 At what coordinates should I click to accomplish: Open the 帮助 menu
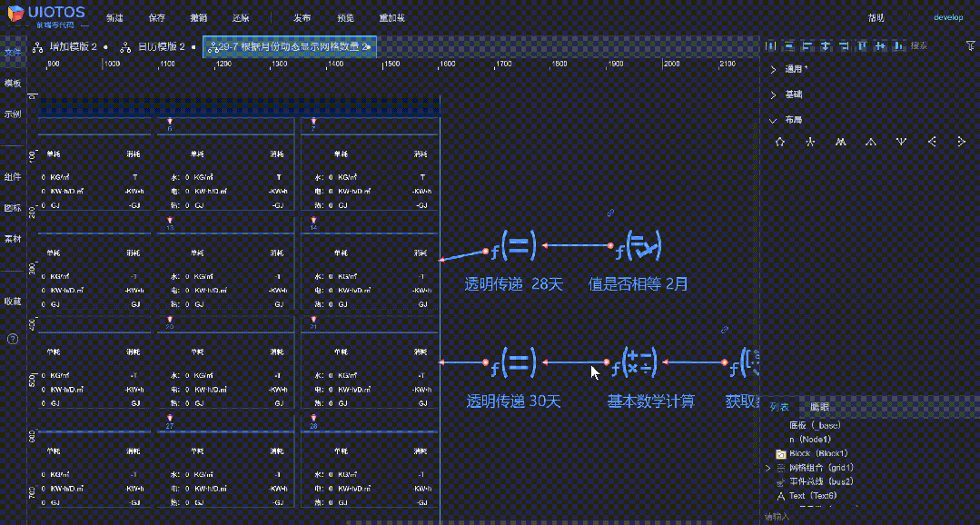pyautogui.click(x=876, y=17)
